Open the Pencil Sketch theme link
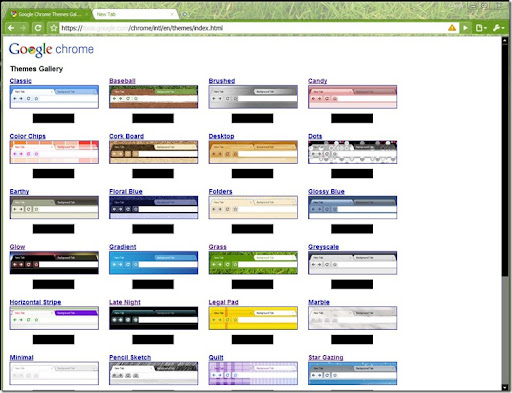Screen dimensions: 512x393 (x=130, y=357)
